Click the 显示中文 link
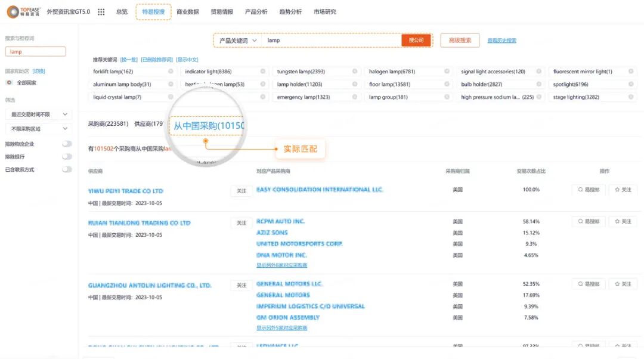This screenshot has height=359, width=644. point(187,60)
